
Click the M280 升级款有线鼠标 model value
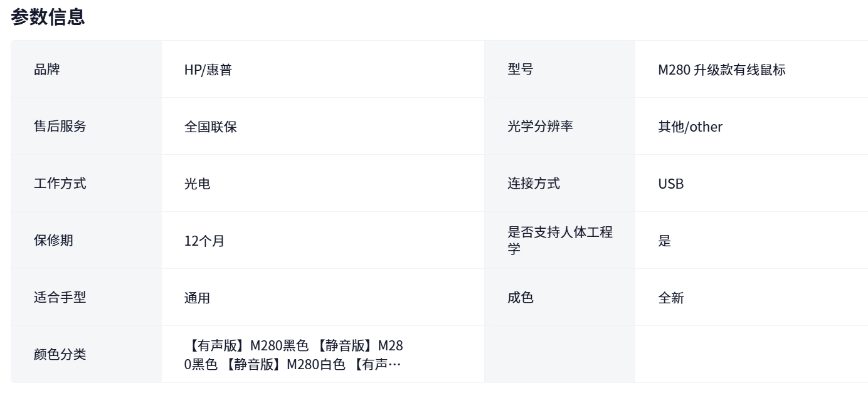point(721,70)
